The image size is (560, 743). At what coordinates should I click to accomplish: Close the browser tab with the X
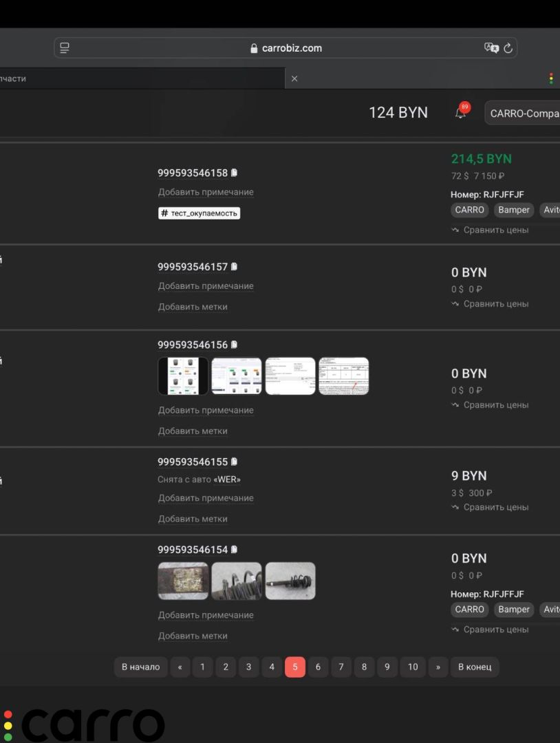(294, 78)
